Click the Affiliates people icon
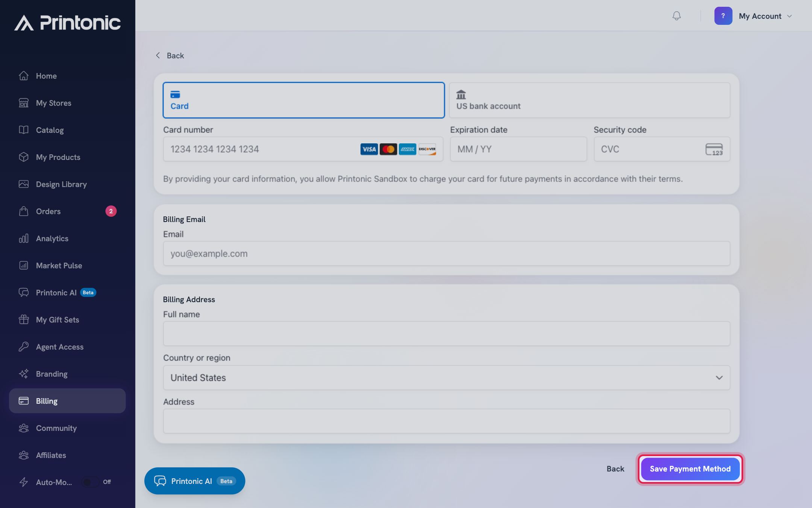The height and width of the screenshot is (508, 812). (24, 455)
